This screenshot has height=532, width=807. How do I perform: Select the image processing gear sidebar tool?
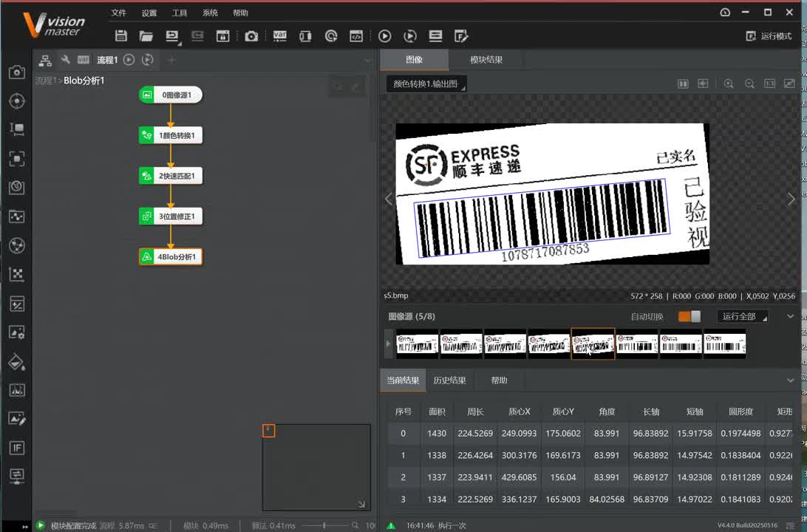click(x=16, y=332)
